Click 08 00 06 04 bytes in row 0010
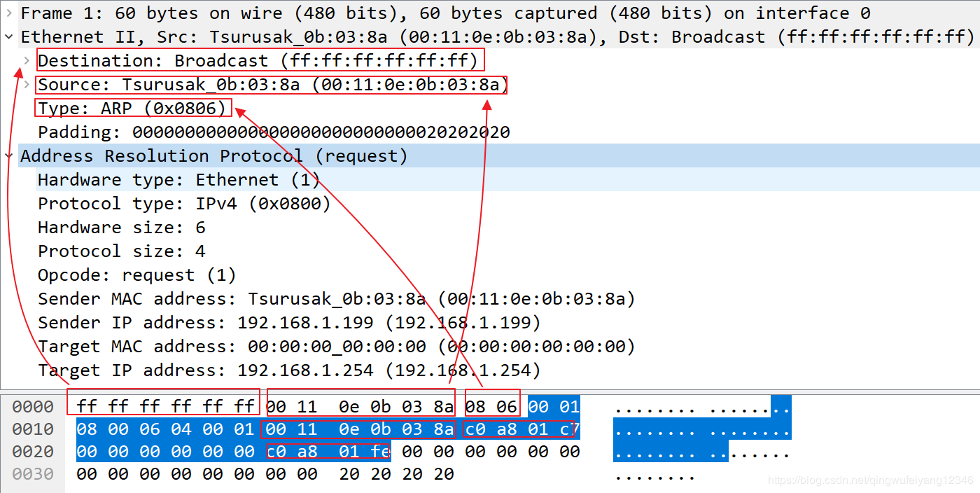 134,429
